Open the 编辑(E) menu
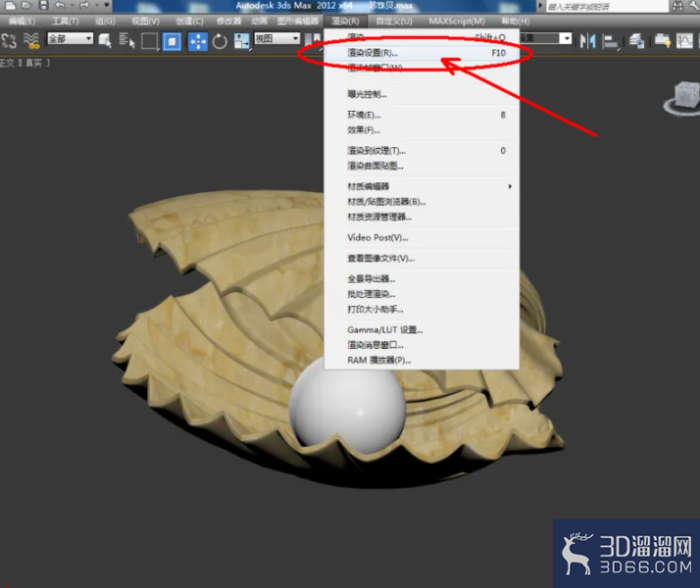The width and height of the screenshot is (700, 588). click(22, 21)
